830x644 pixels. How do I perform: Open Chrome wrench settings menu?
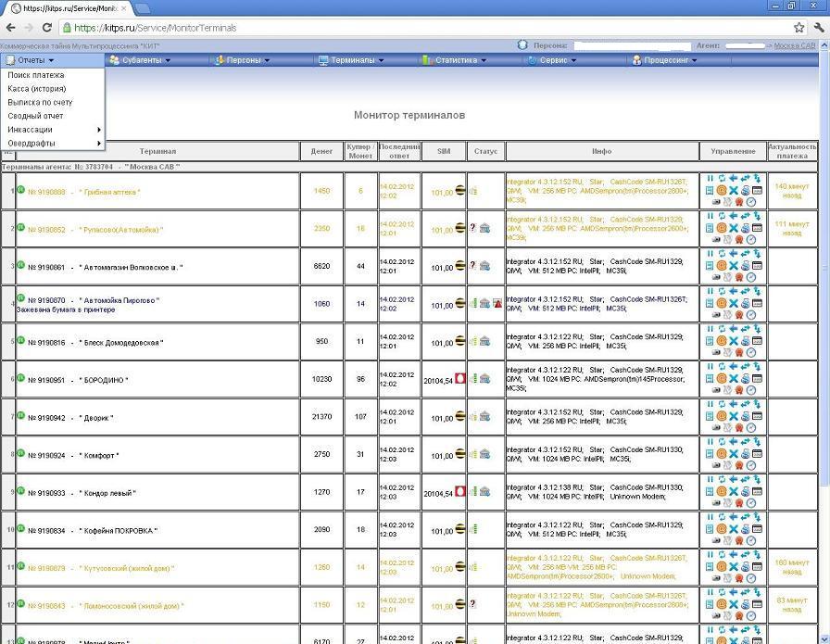[x=819, y=28]
